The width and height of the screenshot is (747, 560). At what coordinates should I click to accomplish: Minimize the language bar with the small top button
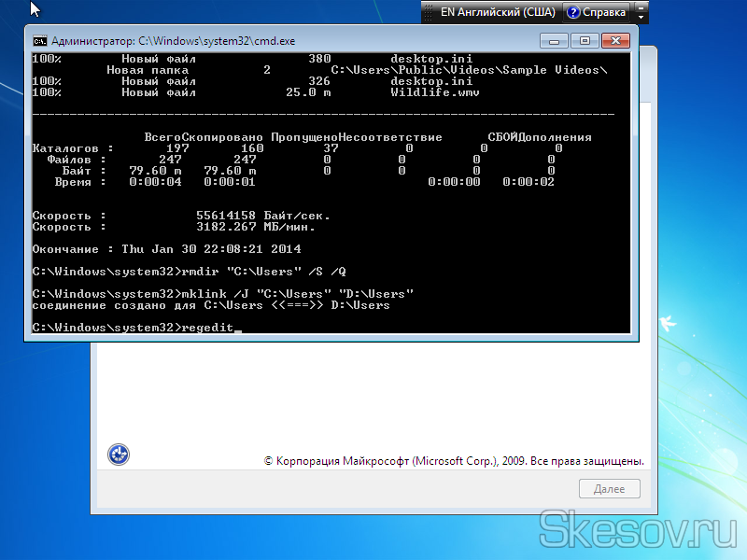click(641, 7)
